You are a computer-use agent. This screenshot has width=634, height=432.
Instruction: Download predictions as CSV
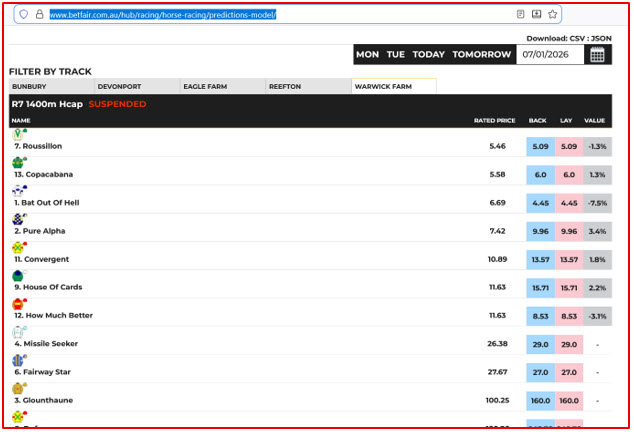pos(577,38)
